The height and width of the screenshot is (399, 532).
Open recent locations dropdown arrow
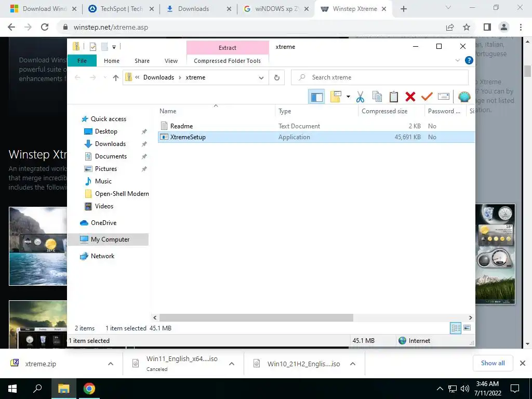pyautogui.click(x=105, y=78)
